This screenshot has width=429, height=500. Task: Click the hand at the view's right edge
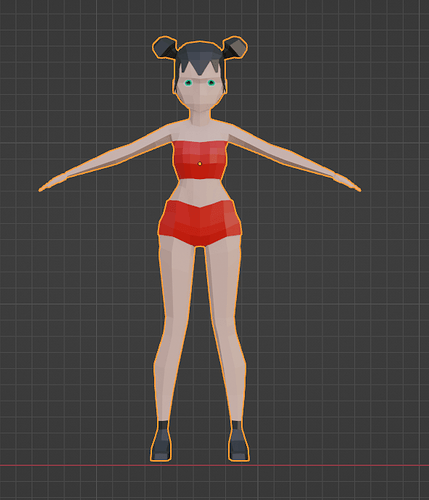[347, 182]
